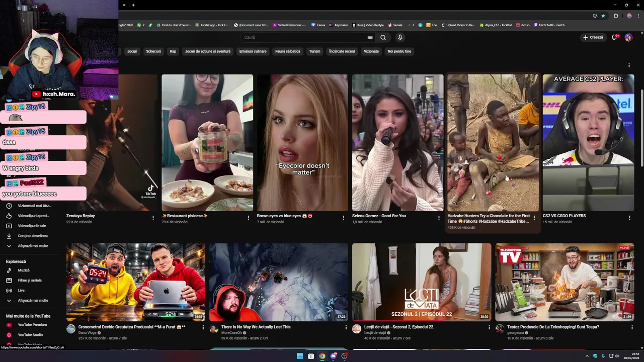The image size is (644, 362).
Task: Open options menu for There Is No Way video
Action: click(346, 327)
